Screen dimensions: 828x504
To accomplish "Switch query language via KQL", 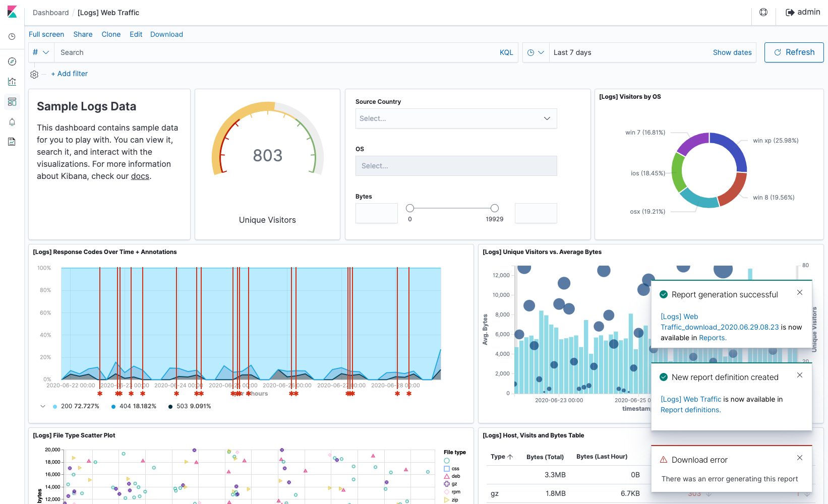I will pyautogui.click(x=506, y=52).
